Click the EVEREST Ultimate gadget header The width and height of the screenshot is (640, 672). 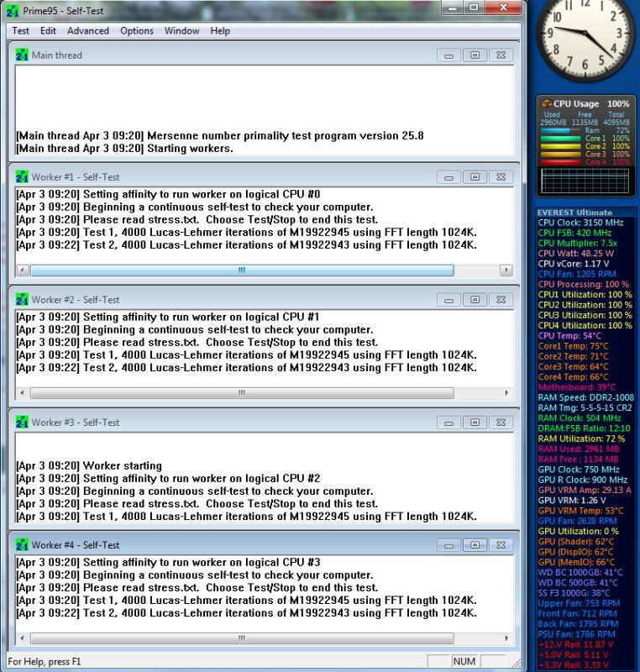(575, 213)
